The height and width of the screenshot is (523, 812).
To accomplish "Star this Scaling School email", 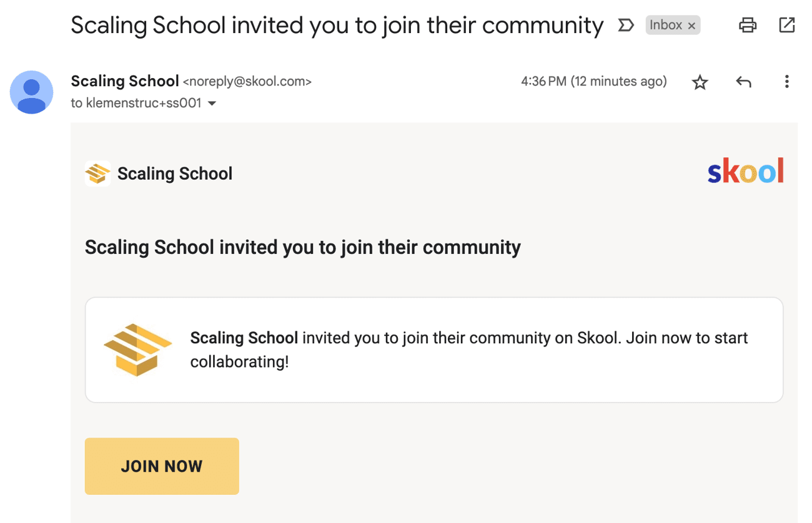I will coord(700,82).
